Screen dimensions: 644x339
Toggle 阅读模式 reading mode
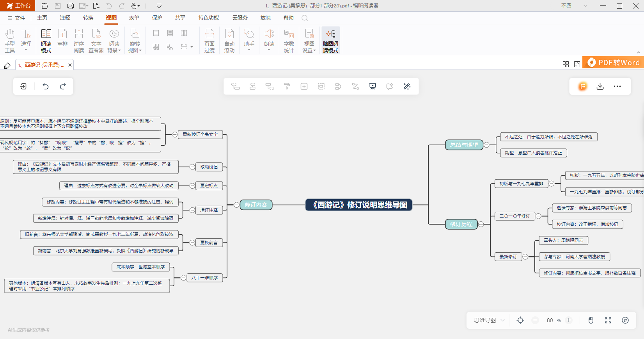(46, 40)
